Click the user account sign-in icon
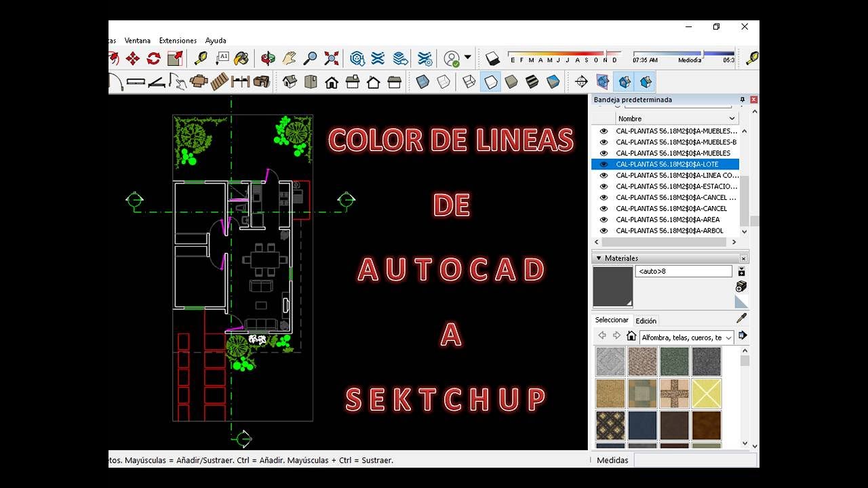The width and height of the screenshot is (868, 488). click(x=452, y=58)
